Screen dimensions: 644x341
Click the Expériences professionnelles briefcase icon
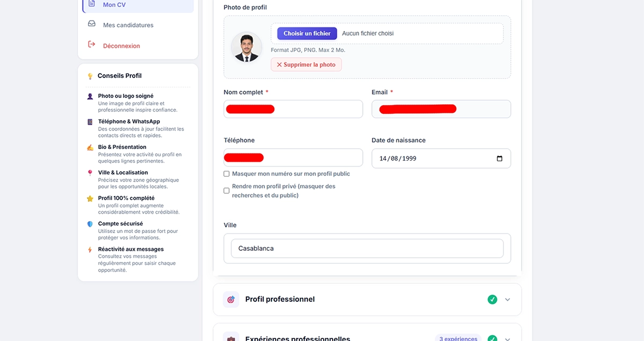(x=231, y=338)
